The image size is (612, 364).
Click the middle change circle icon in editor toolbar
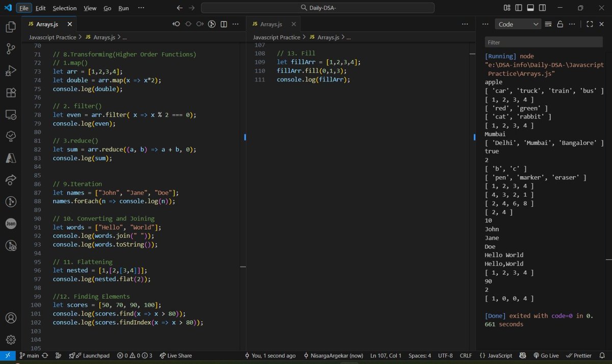coord(188,24)
